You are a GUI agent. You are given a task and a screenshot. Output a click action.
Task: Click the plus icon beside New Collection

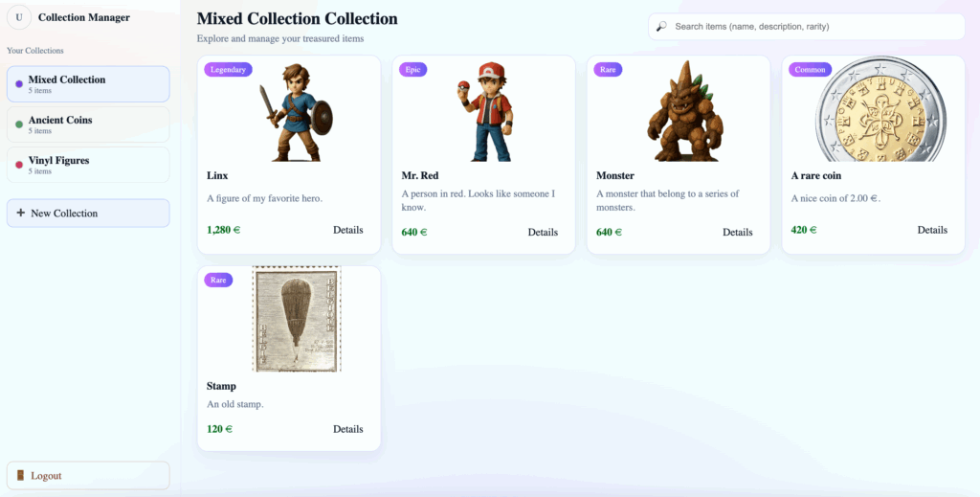point(20,213)
